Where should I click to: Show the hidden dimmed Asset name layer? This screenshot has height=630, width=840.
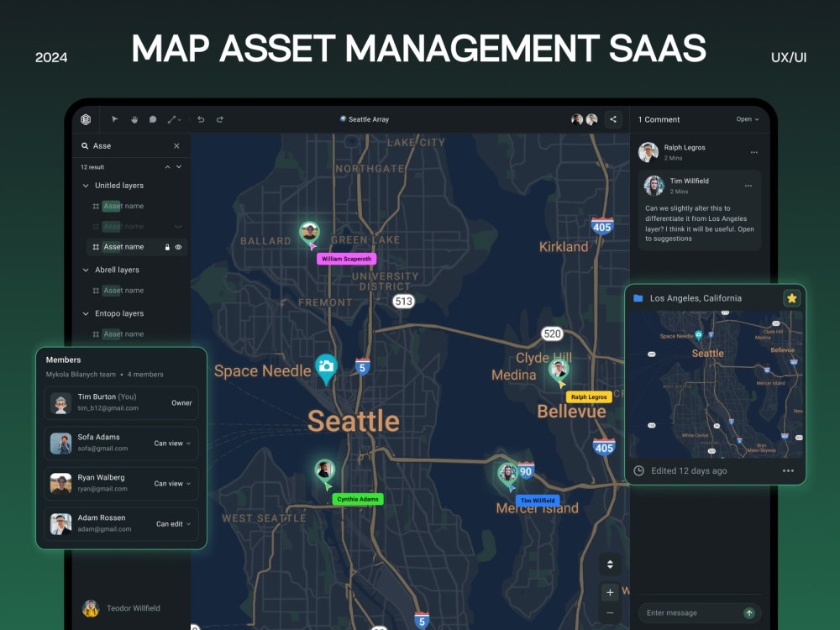178,227
